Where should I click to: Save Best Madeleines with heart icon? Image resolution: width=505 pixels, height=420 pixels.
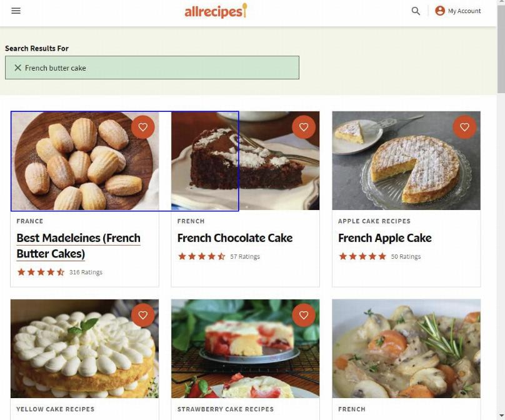(143, 127)
